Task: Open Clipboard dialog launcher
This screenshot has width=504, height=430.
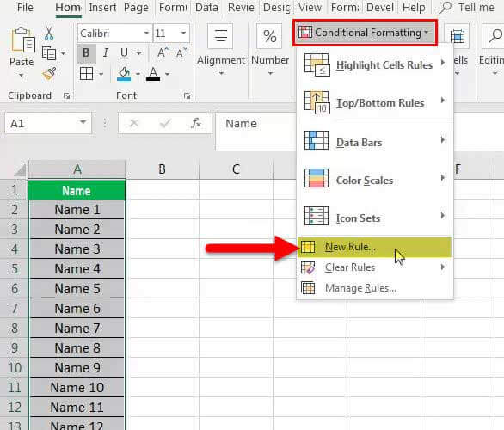Action: point(66,95)
